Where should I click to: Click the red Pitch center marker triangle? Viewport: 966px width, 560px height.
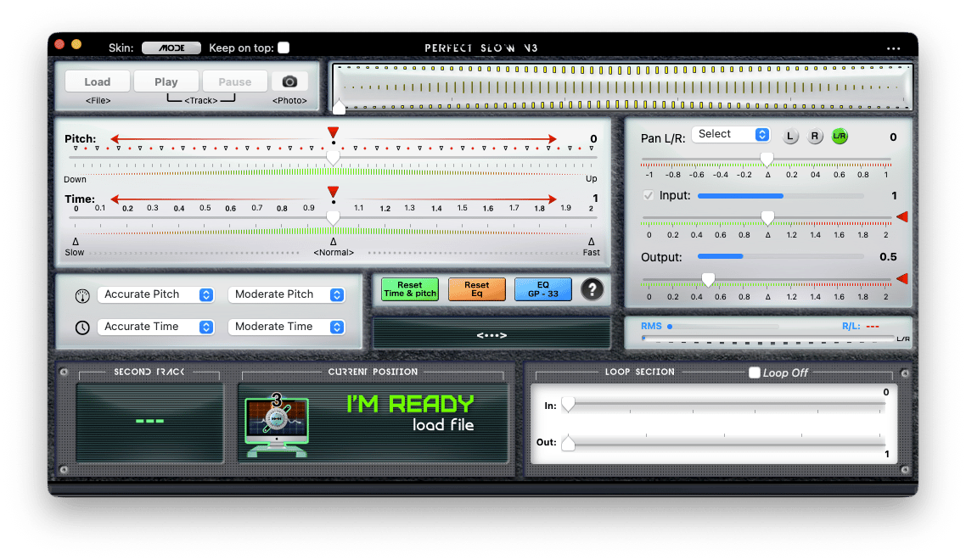coord(334,132)
